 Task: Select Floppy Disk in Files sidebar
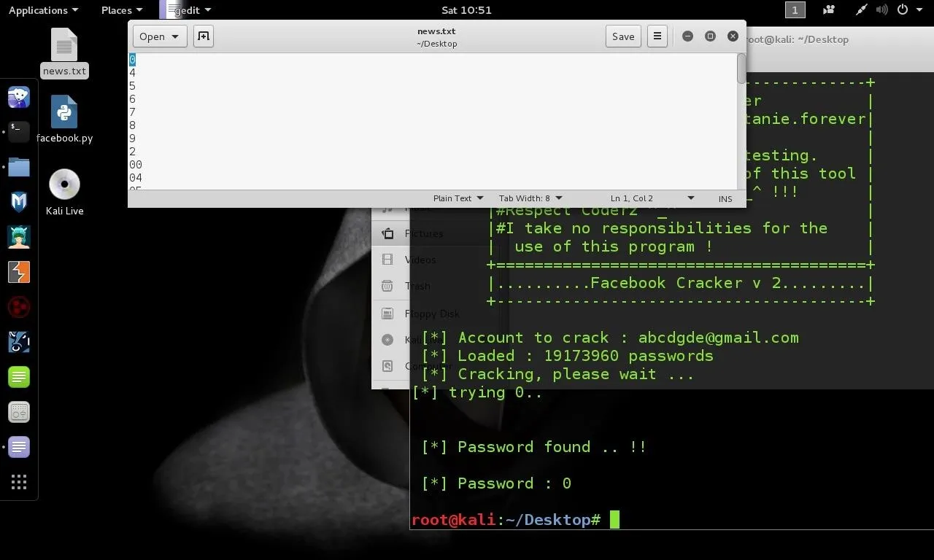point(432,314)
